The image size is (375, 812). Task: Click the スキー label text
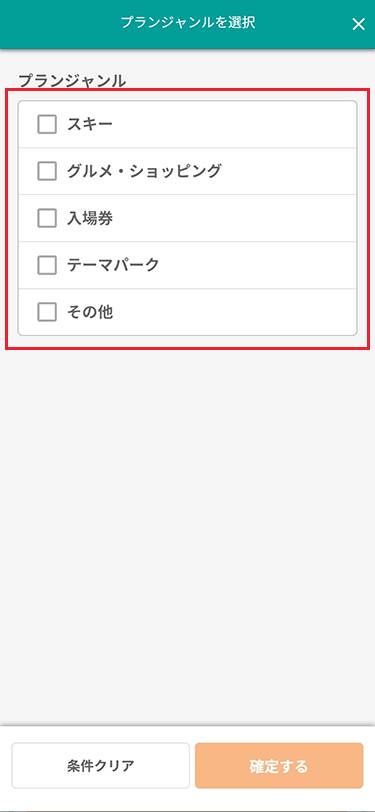coord(90,124)
